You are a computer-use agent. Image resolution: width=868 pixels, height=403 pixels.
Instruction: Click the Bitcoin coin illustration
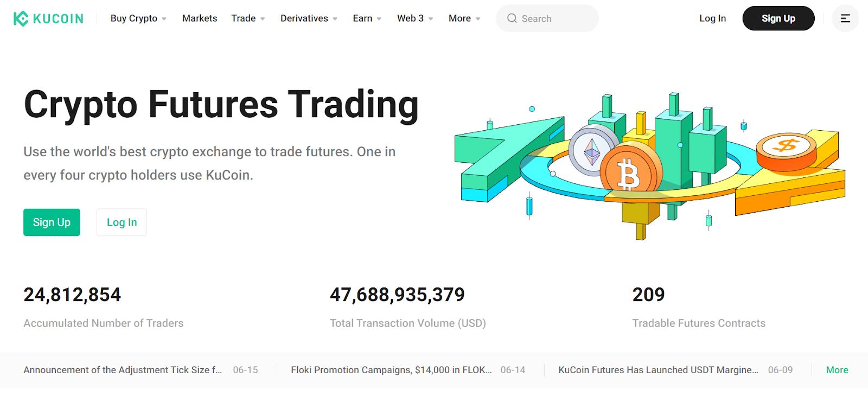pos(631,169)
